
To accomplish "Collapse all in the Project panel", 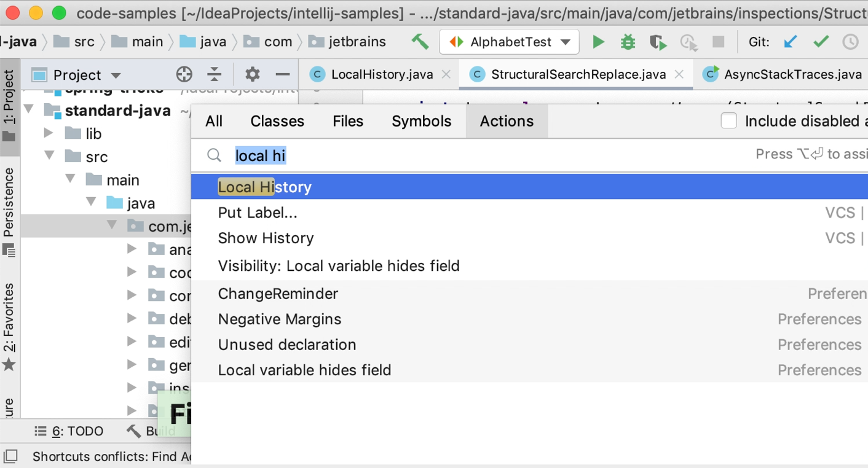I will click(214, 75).
